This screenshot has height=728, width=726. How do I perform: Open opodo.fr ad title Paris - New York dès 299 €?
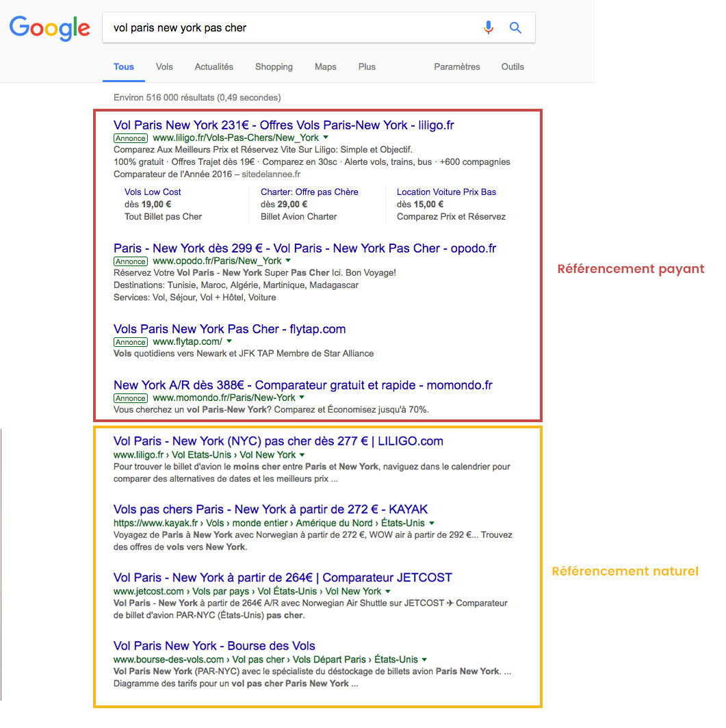[304, 248]
